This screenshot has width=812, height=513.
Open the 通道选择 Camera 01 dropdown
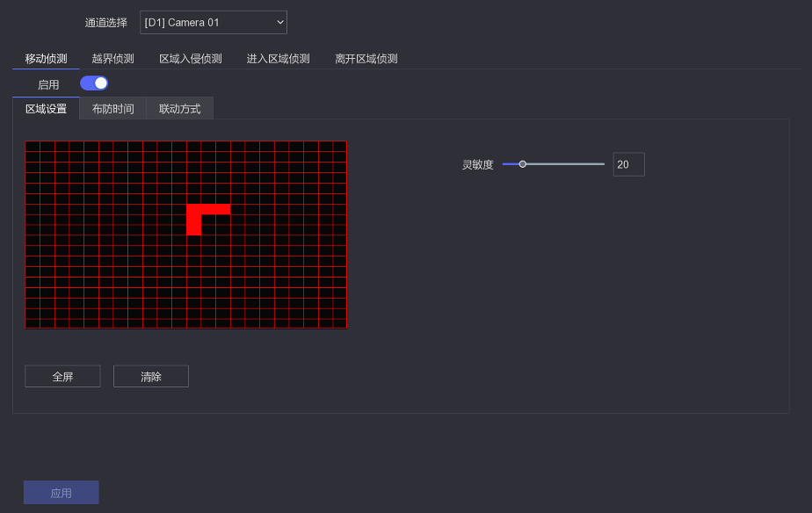pos(213,22)
